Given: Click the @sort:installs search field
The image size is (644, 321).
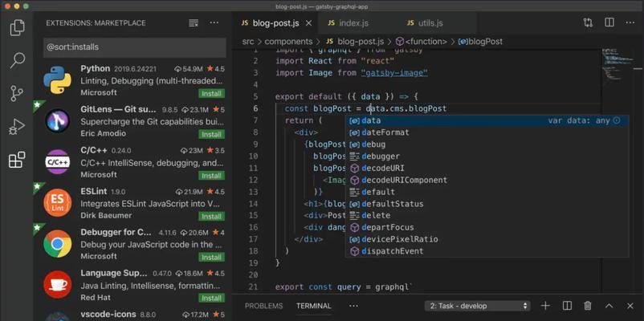Looking at the screenshot, I should tap(135, 47).
